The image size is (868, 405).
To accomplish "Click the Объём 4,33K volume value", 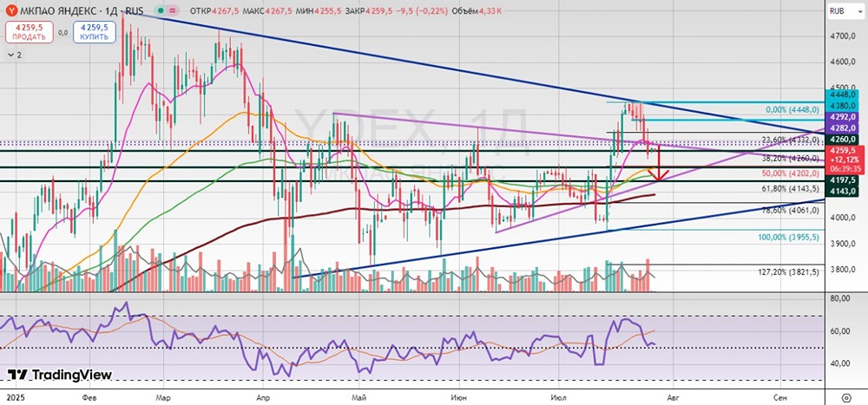I will [477, 10].
